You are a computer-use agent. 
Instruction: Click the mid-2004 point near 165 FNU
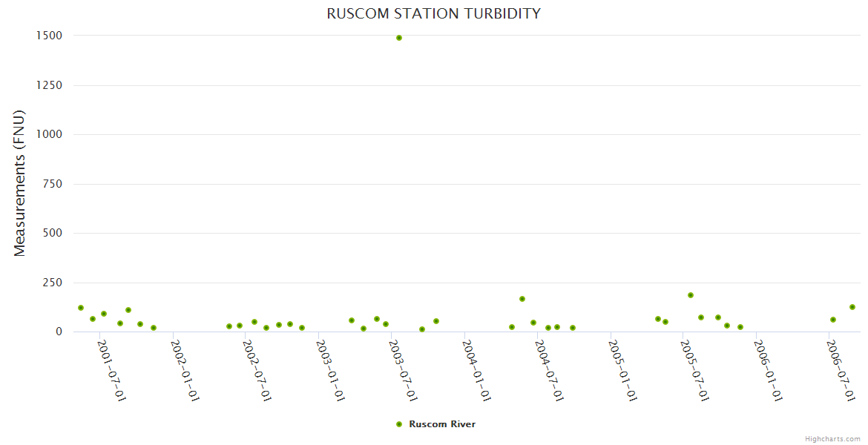(x=522, y=299)
